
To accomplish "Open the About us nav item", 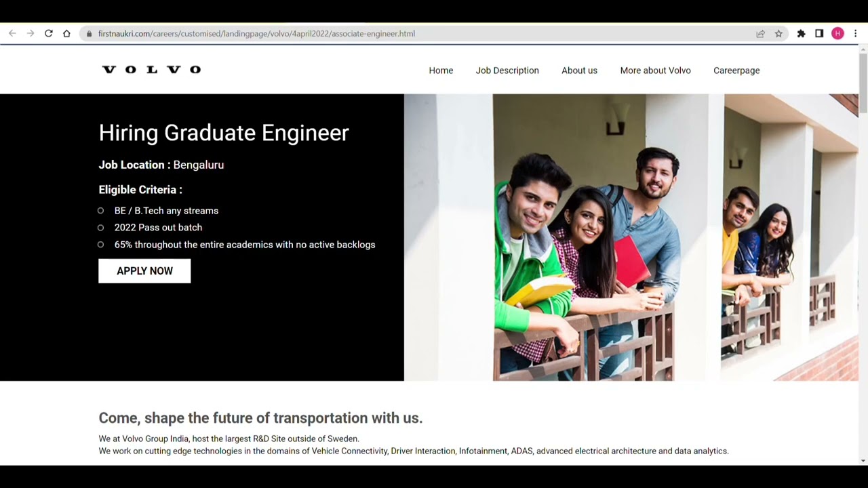I will [x=579, y=70].
